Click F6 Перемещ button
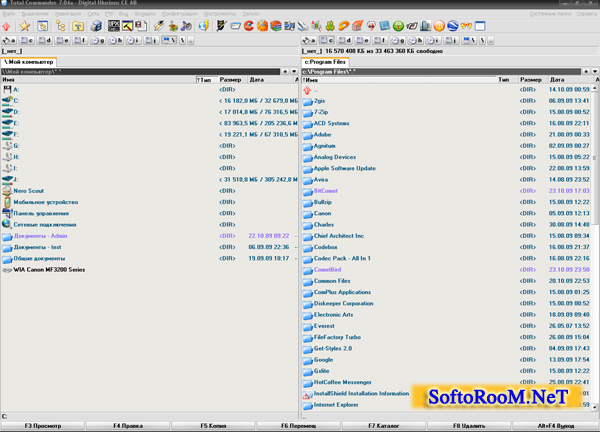600x432 pixels. [298, 426]
